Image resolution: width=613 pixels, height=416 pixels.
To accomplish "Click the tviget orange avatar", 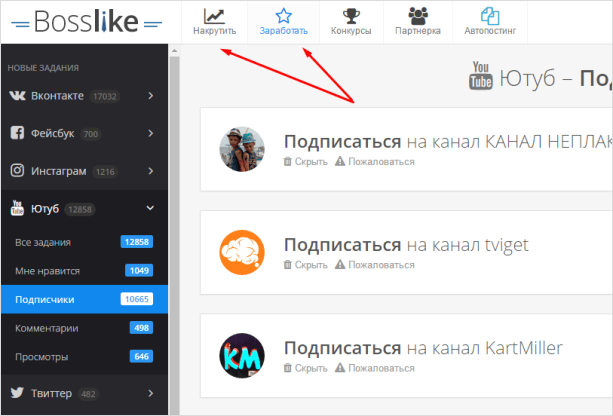I will point(242,254).
